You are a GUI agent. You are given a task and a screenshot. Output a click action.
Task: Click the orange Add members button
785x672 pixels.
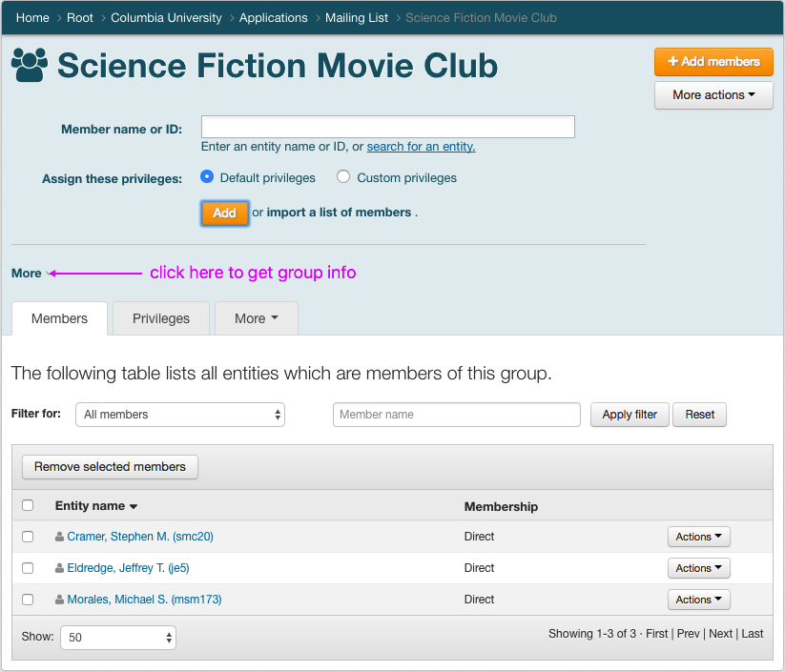[713, 62]
